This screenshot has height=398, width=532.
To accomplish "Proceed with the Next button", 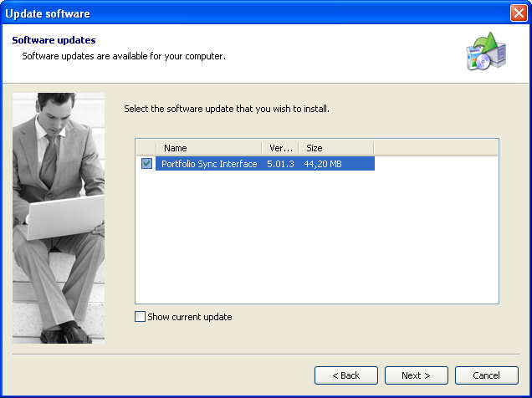I will point(416,375).
